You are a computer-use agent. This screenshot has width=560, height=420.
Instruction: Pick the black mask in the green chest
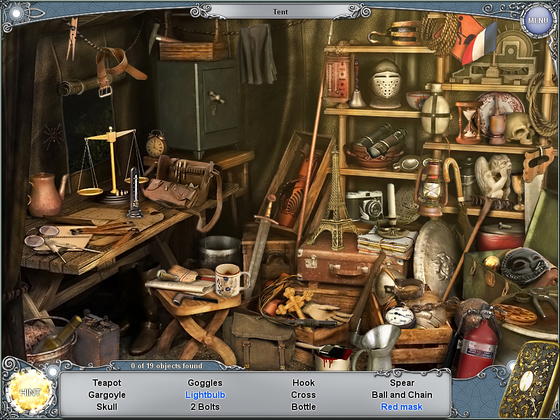pyautogui.click(x=526, y=267)
